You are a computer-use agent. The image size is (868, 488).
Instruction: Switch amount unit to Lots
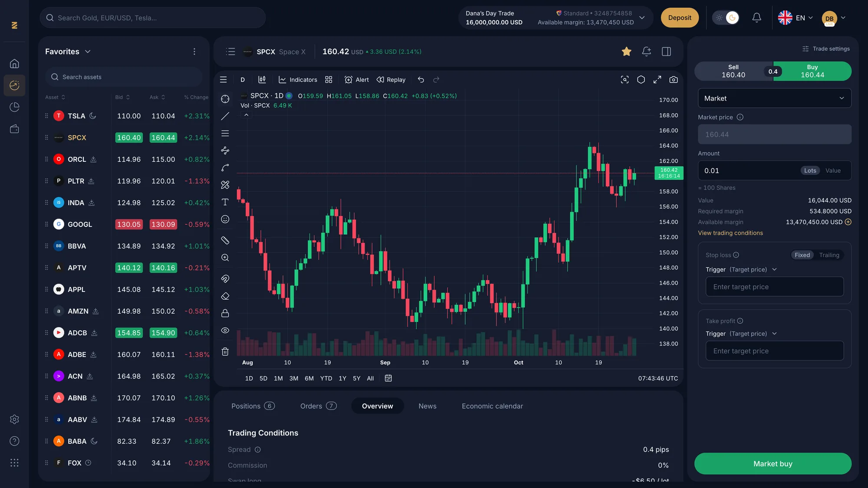(810, 171)
